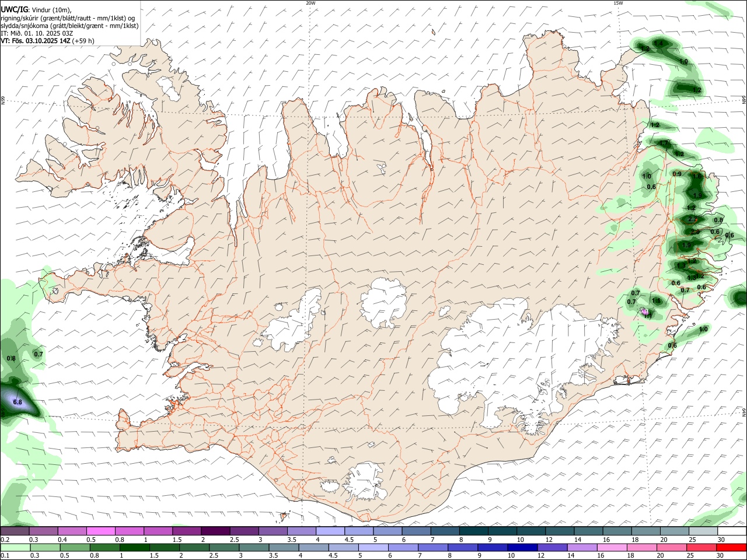Click the hot pink swatch above bottom-row 20

[672, 548]
